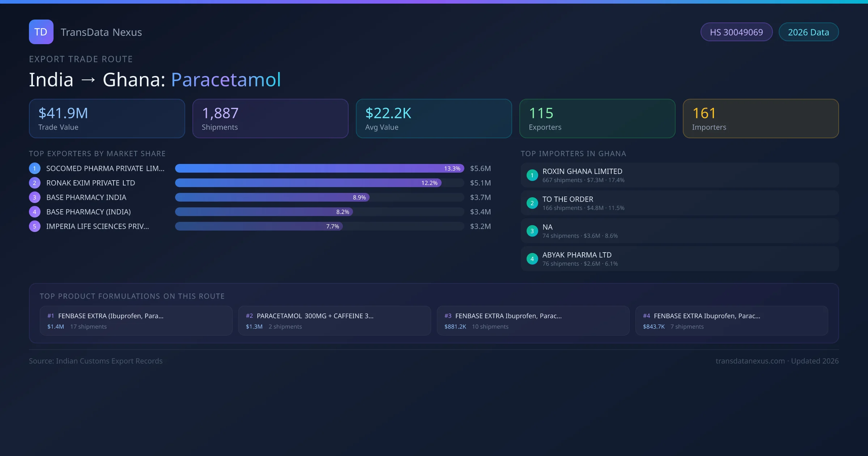
Task: Select the 161 Importers stat card
Action: click(x=761, y=119)
